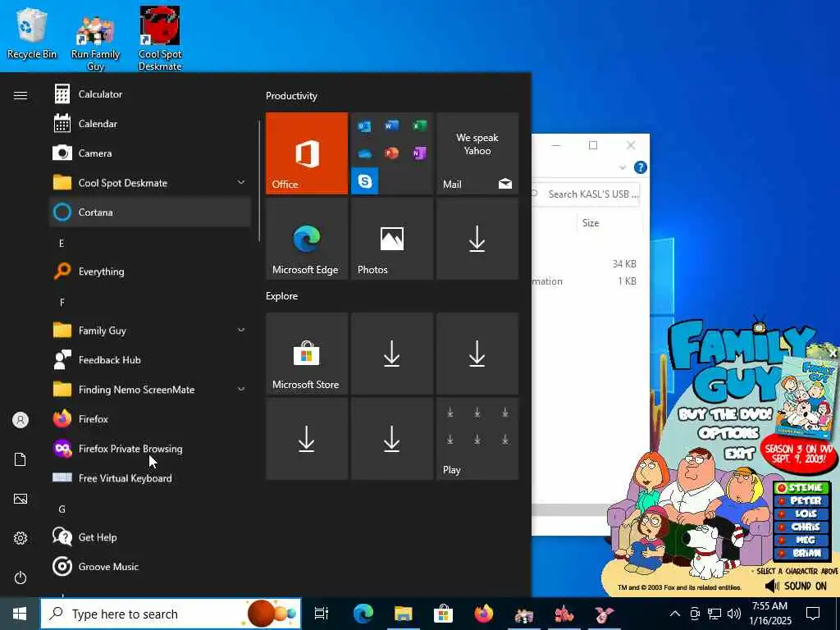840x630 pixels.
Task: Open Firefox from the taskbar
Action: pyautogui.click(x=484, y=614)
